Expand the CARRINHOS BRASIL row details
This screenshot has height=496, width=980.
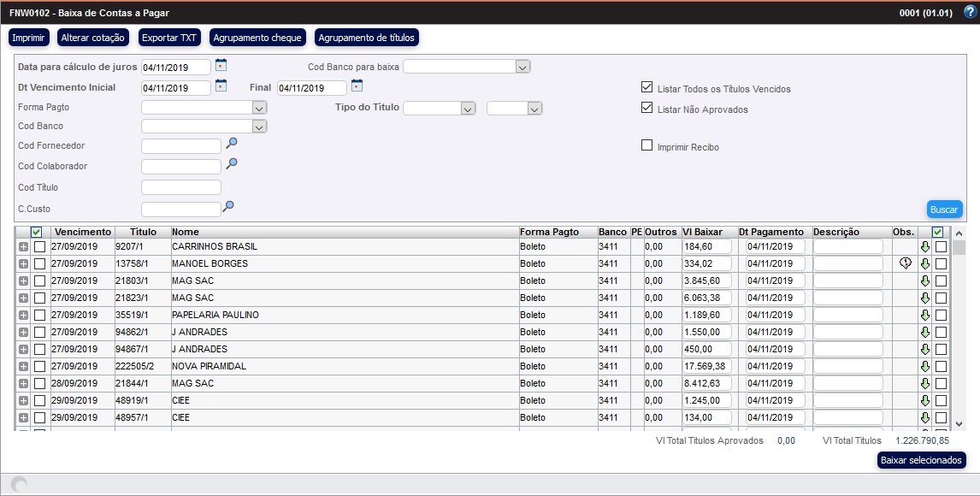click(x=23, y=246)
